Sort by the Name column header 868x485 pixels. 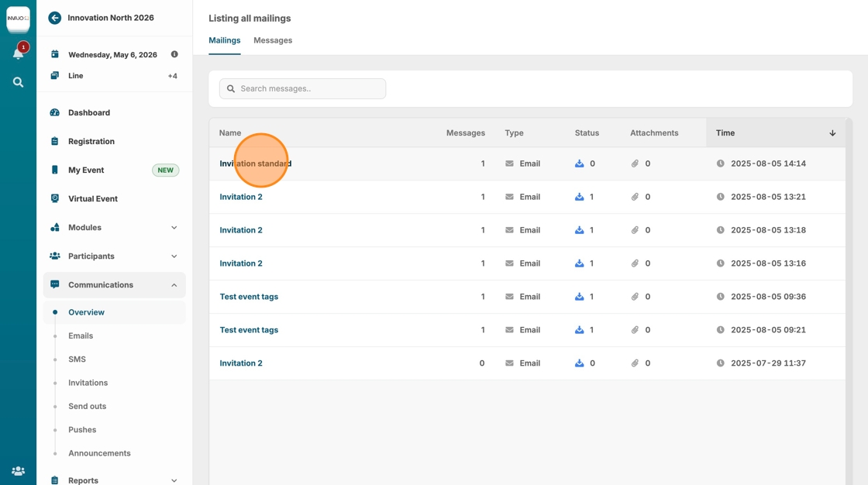point(229,133)
